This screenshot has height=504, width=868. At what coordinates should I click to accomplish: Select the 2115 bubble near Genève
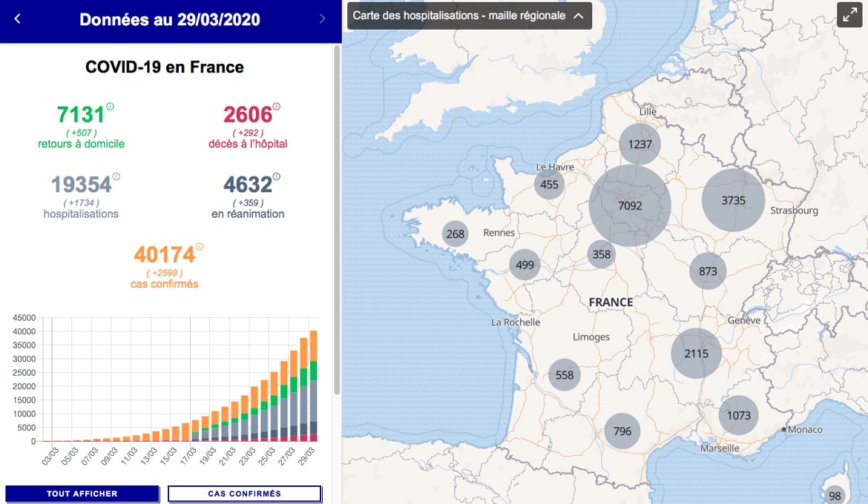click(697, 354)
